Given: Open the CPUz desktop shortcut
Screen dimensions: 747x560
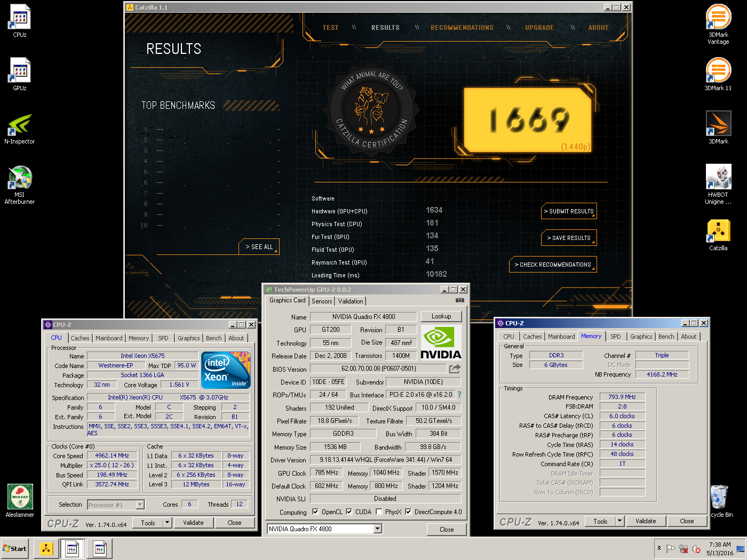Looking at the screenshot, I should [20, 21].
